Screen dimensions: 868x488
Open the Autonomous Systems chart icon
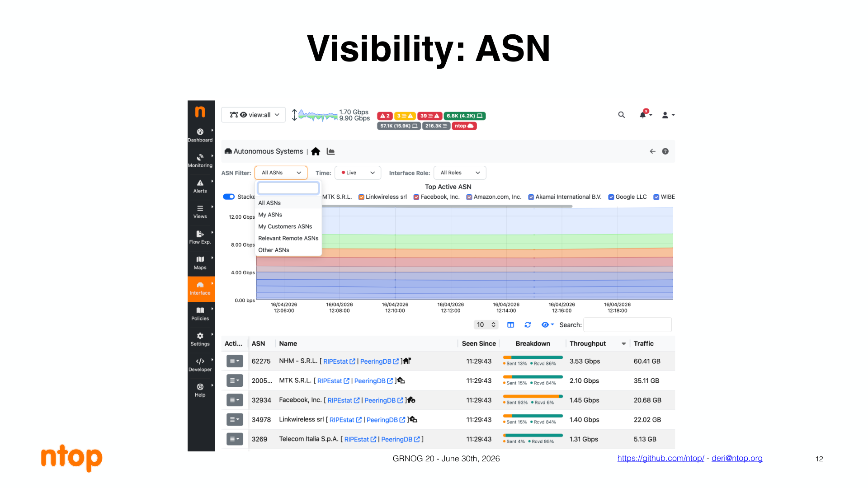tap(331, 151)
